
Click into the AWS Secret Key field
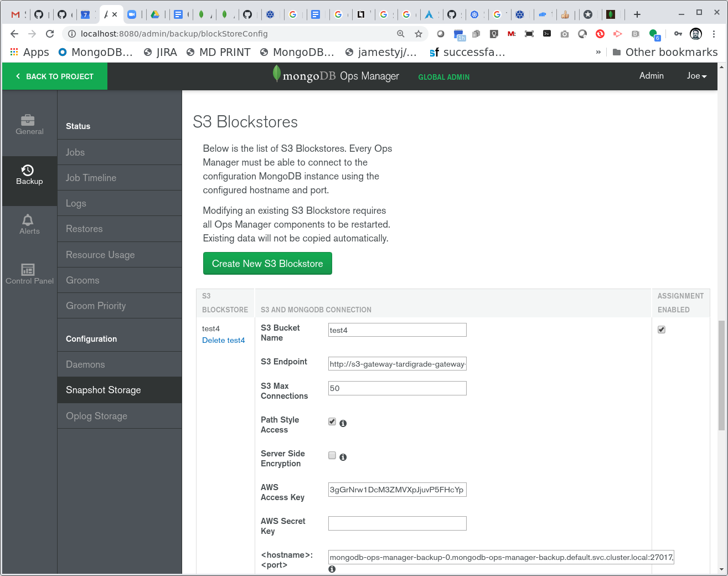397,523
